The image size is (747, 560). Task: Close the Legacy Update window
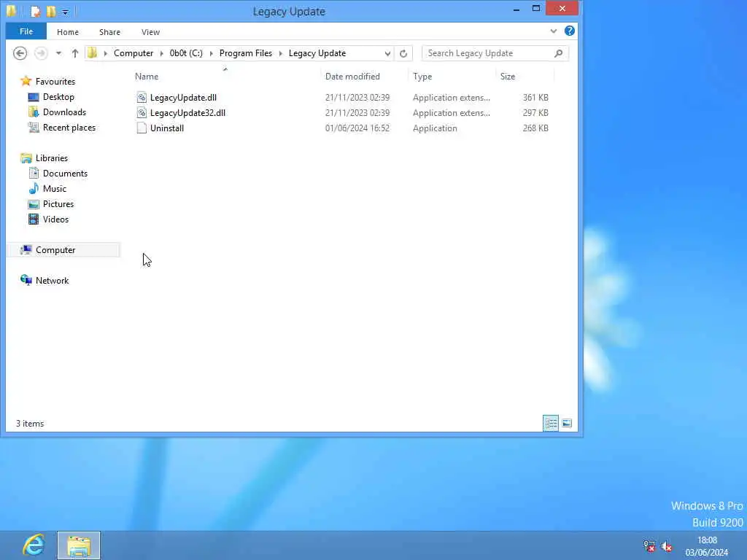(x=562, y=8)
